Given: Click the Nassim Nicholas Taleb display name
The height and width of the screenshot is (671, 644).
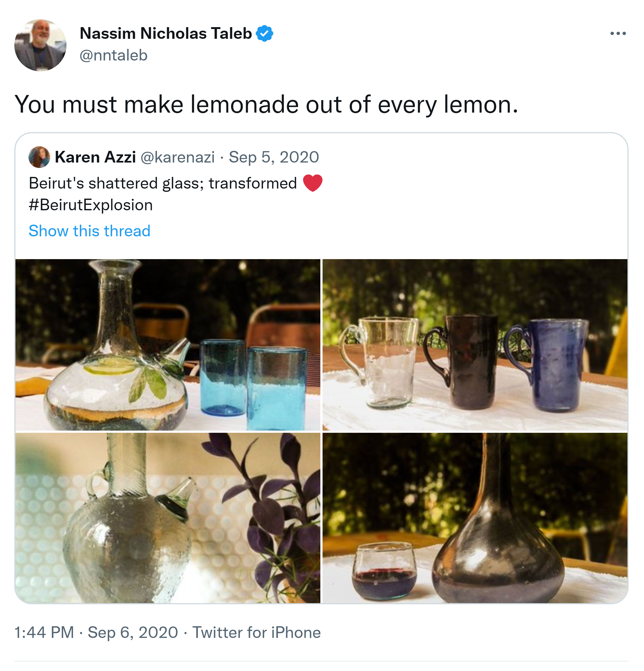Looking at the screenshot, I should tap(166, 34).
